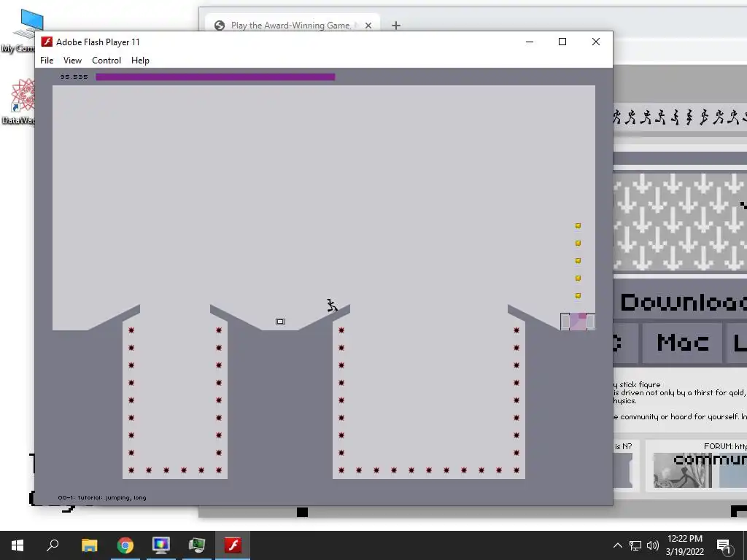Click the forum community thumbnail image on the page
The width and height of the screenshot is (747, 560).
682,470
